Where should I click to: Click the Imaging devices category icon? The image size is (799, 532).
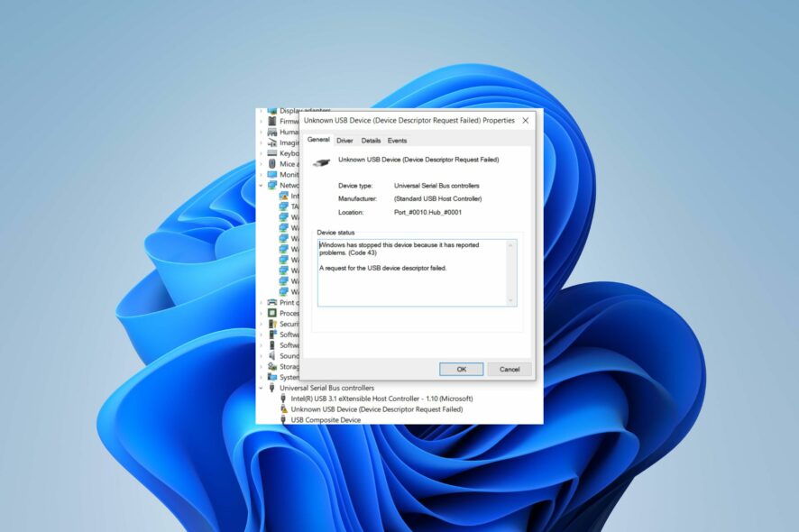click(x=272, y=142)
